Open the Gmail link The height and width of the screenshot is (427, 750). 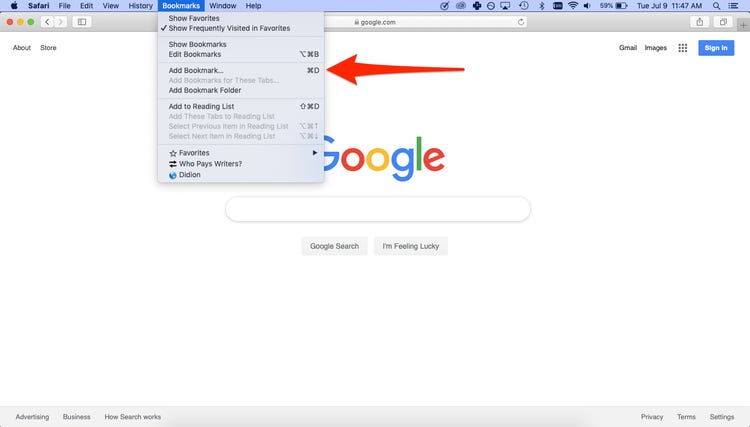pyautogui.click(x=628, y=48)
